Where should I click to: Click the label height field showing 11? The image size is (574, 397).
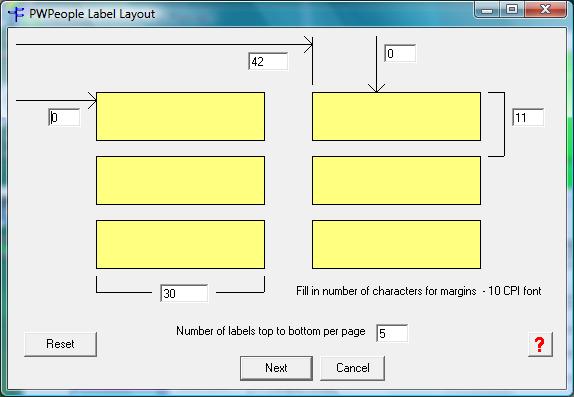[528, 118]
